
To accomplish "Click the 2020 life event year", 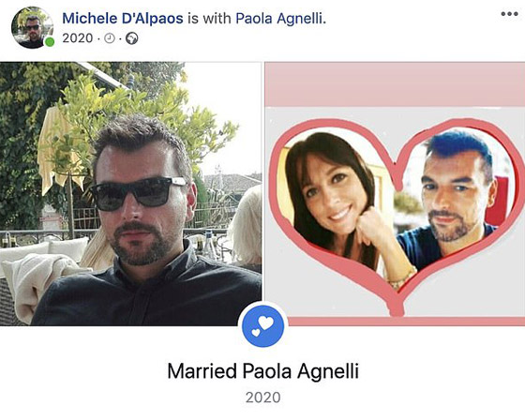I will (262, 397).
